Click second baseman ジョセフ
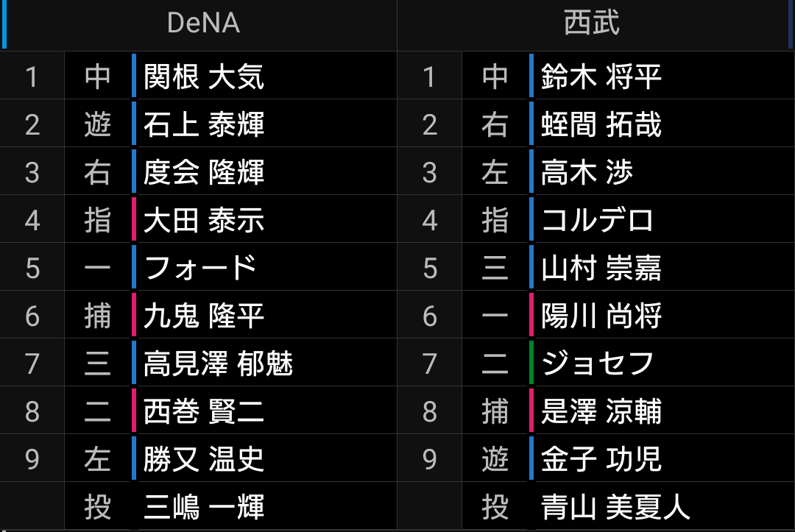The width and height of the screenshot is (795, 532). [598, 363]
